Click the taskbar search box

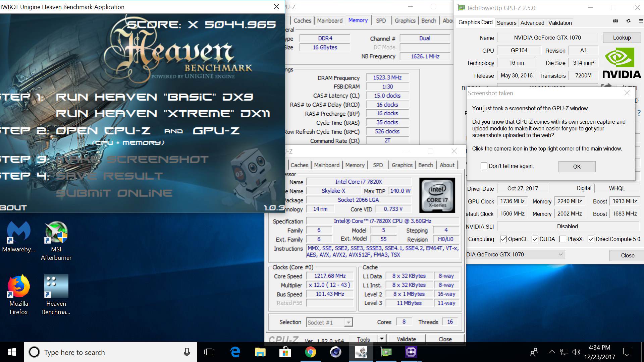[110, 352]
